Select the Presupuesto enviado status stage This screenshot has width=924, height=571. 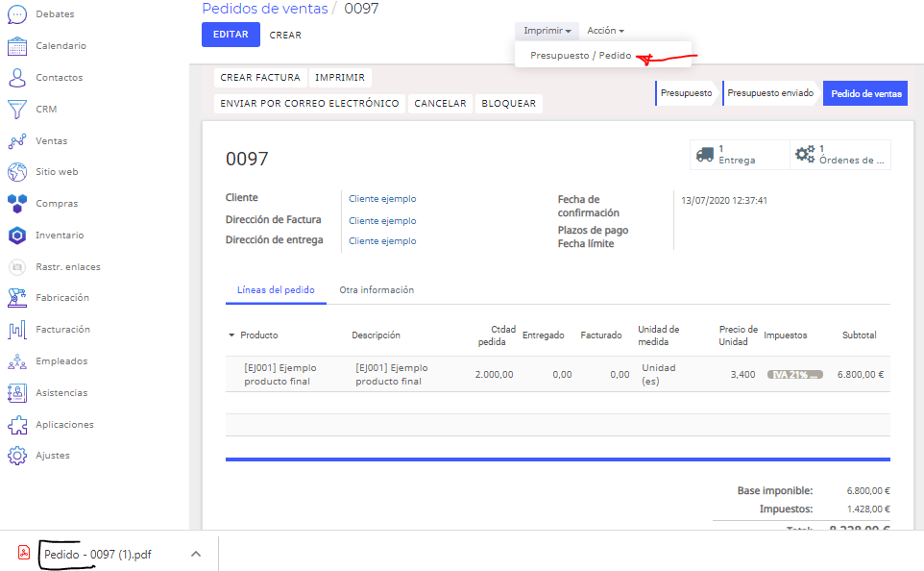(770, 93)
